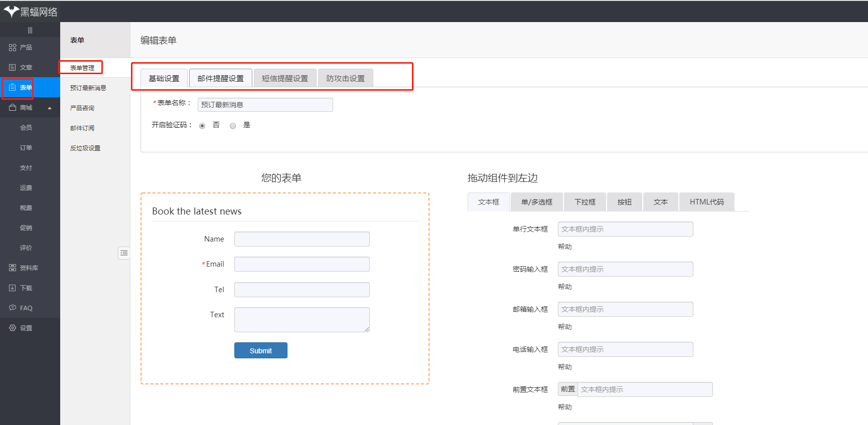The image size is (868, 425).
Task: Click the 商城 shopping bag icon
Action: coord(13,107)
